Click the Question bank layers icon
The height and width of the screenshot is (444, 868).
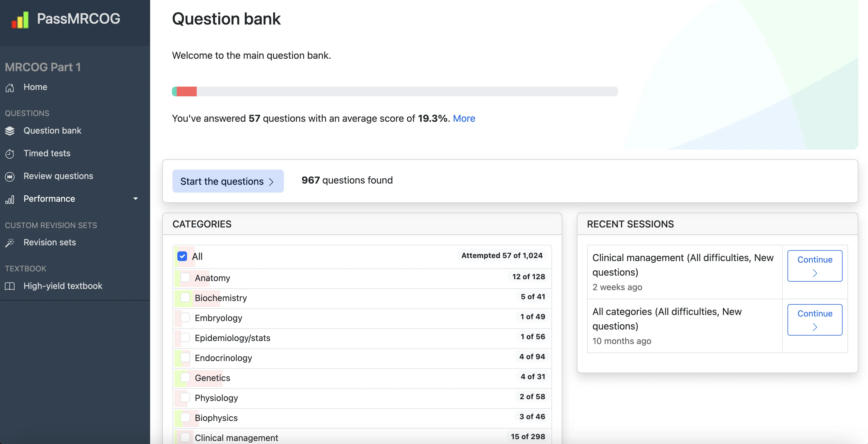click(x=10, y=131)
